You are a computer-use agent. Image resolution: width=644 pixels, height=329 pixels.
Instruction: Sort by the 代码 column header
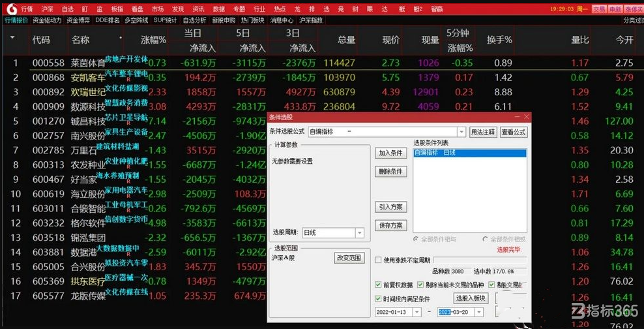(41, 40)
